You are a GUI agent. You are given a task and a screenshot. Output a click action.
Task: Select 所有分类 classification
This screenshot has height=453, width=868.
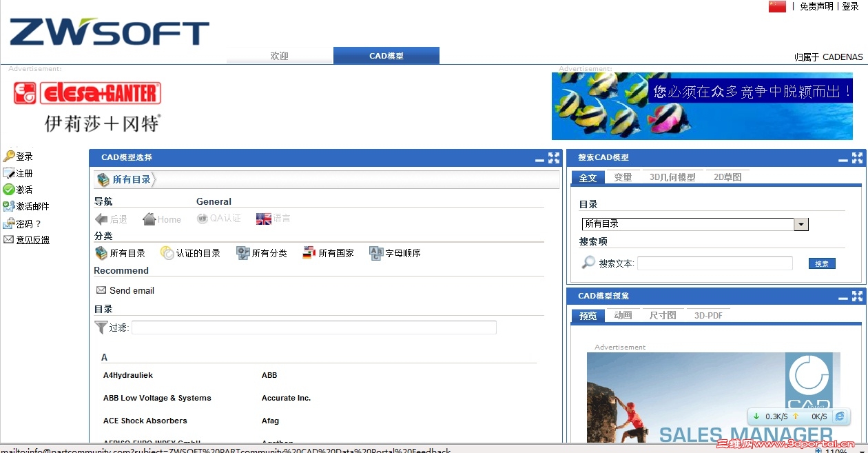point(262,253)
